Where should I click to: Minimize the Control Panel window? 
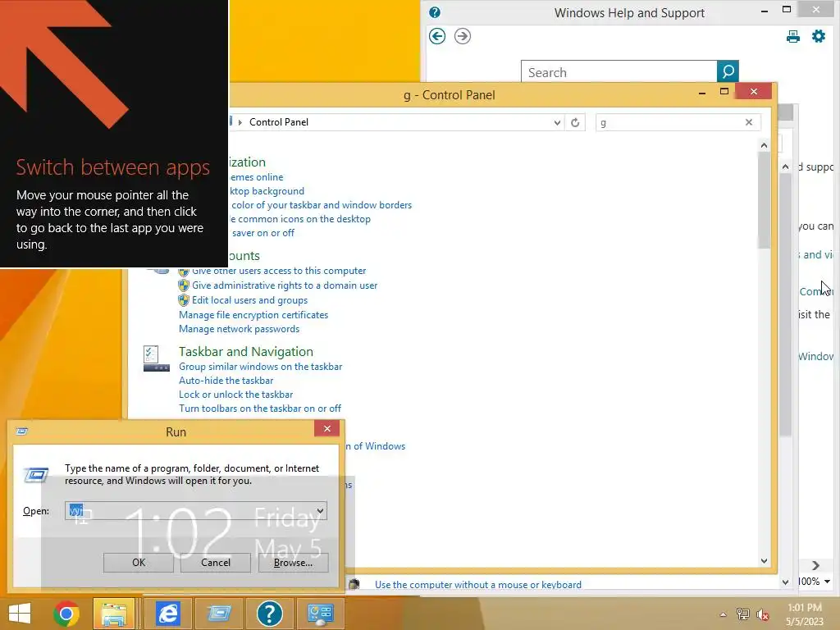coord(702,92)
